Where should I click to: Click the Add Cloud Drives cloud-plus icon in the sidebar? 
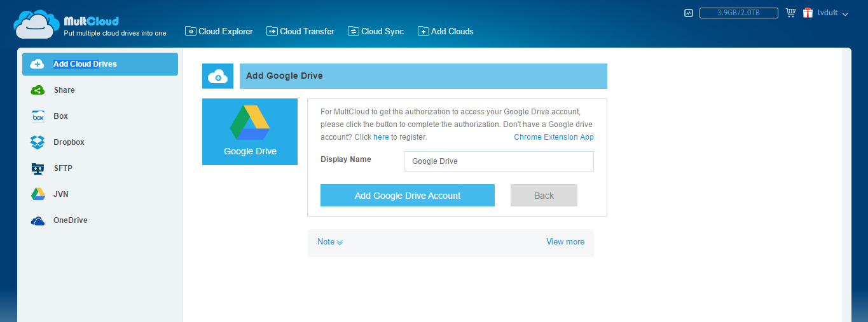(x=38, y=64)
